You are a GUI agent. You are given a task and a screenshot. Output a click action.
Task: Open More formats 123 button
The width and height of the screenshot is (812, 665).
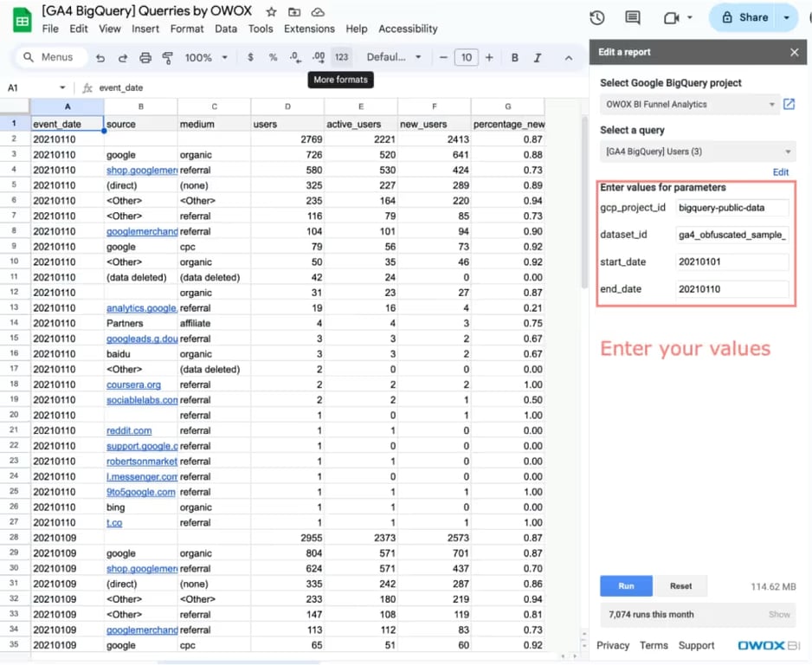pos(341,57)
